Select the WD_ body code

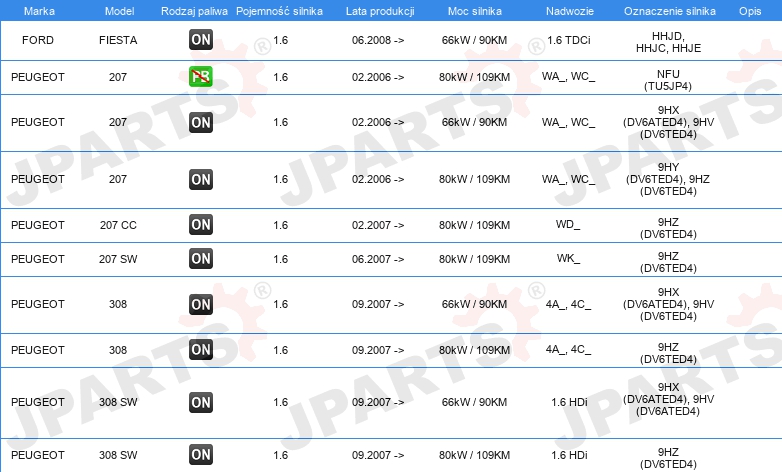point(568,224)
